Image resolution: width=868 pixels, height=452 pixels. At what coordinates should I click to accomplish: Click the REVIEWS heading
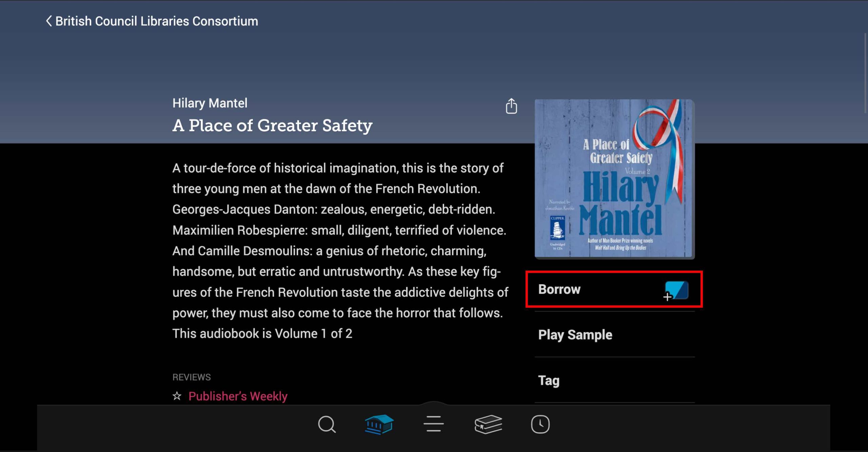point(192,377)
